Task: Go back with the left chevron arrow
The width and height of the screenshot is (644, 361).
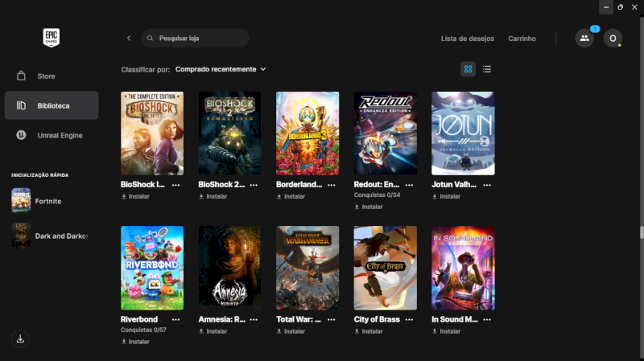Action: pyautogui.click(x=129, y=38)
